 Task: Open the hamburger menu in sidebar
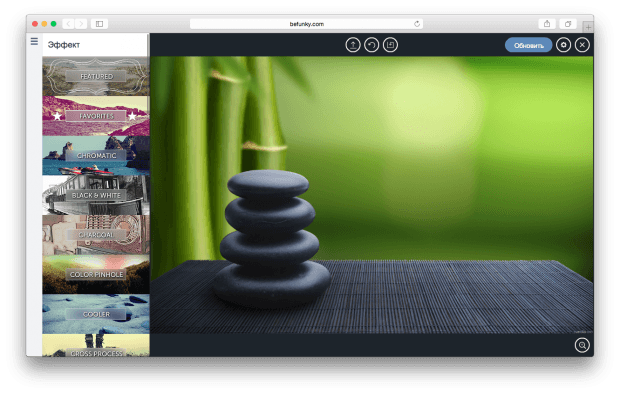click(x=34, y=41)
